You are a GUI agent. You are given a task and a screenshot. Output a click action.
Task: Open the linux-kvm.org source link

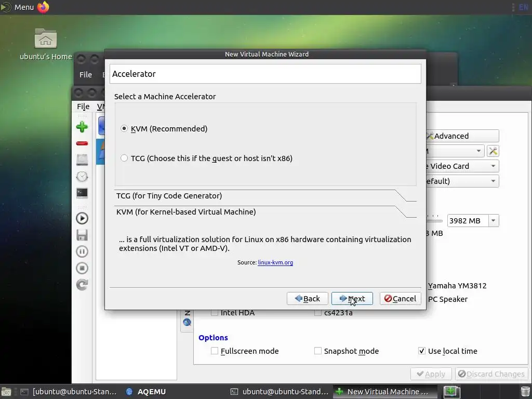275,262
